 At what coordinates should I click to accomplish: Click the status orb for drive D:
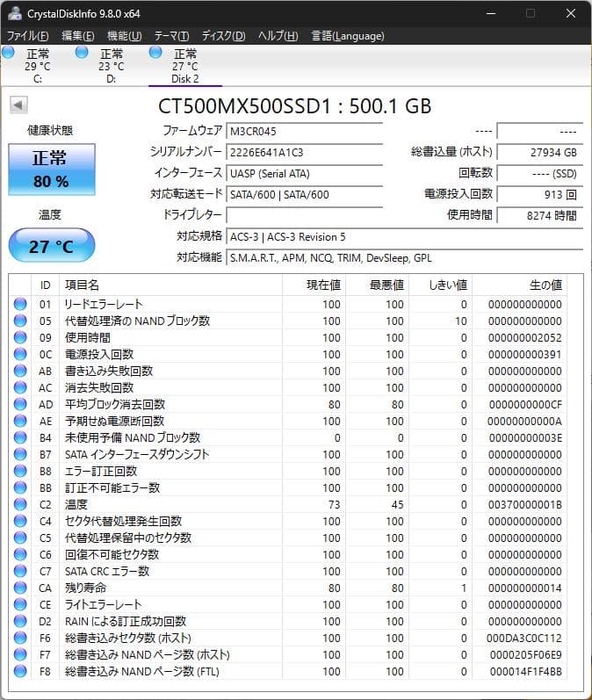(82, 53)
